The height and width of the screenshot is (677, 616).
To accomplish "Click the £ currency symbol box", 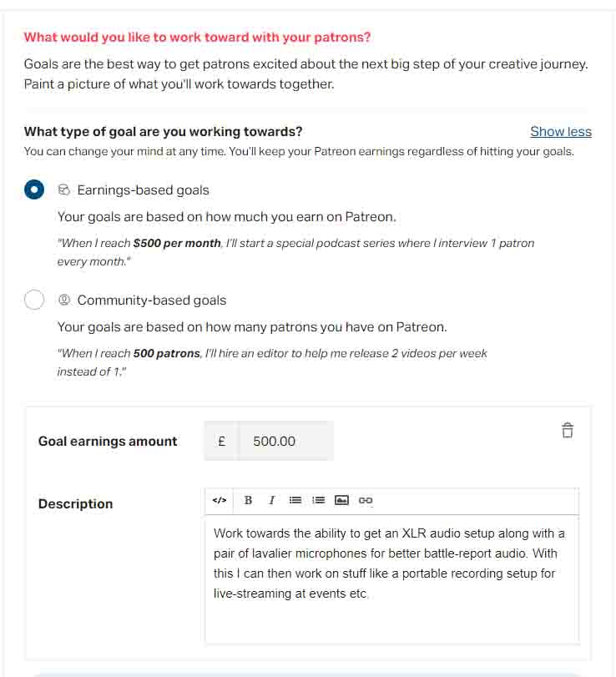I will coord(221,441).
